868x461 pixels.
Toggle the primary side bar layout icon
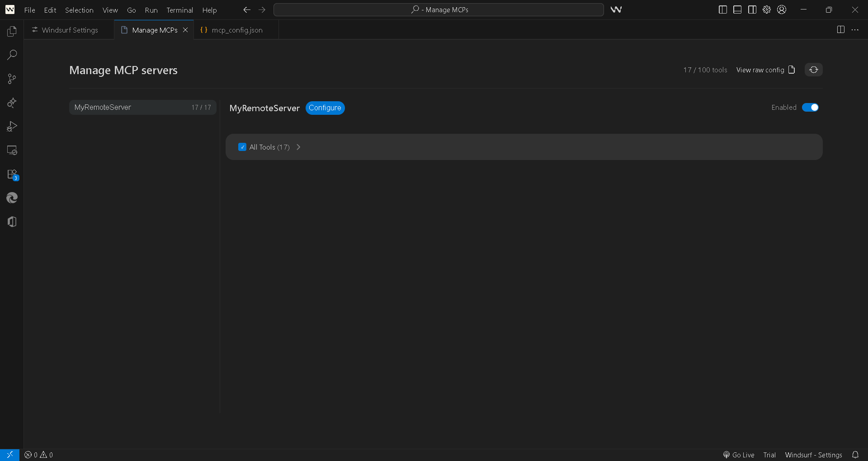(722, 9)
